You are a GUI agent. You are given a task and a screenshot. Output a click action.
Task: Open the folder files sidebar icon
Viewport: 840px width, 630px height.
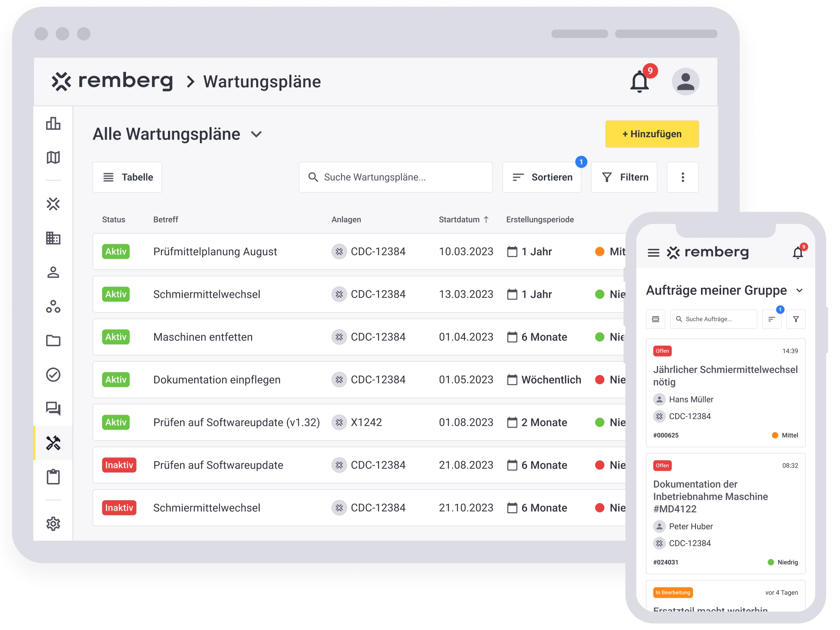tap(53, 340)
